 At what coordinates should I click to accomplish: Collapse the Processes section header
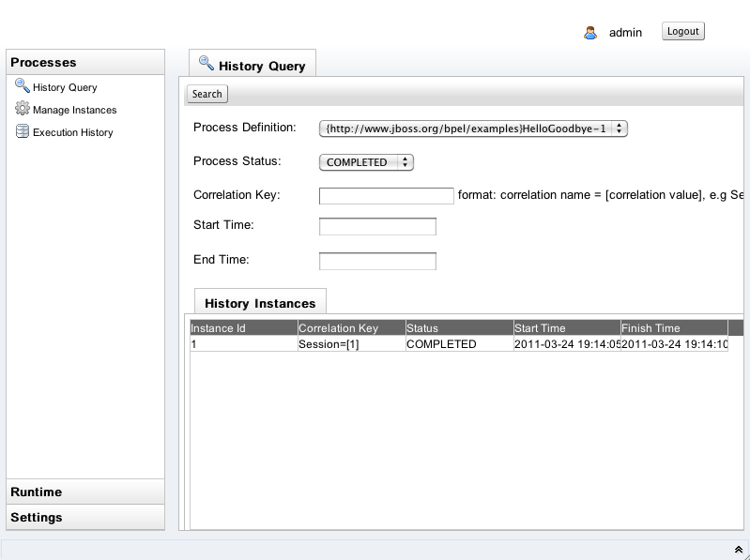[85, 62]
